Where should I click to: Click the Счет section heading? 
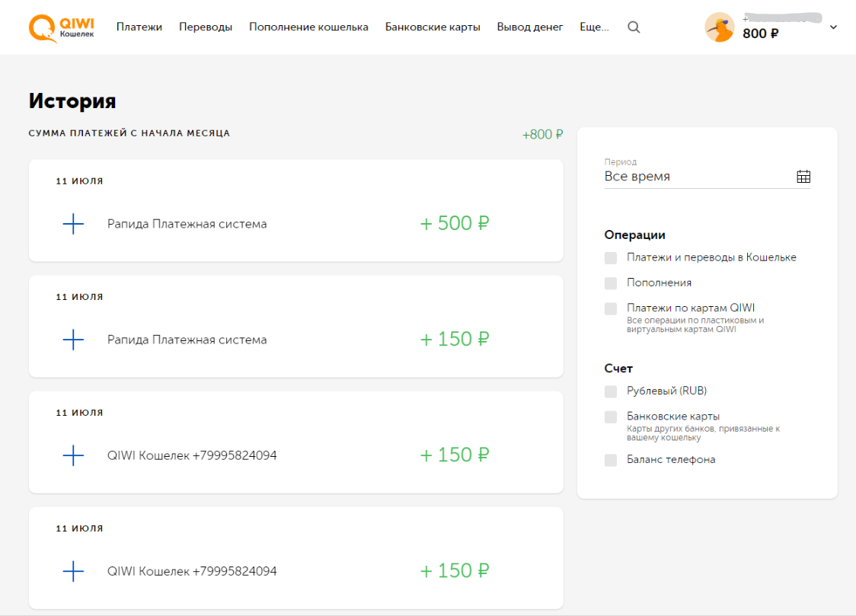coord(618,369)
